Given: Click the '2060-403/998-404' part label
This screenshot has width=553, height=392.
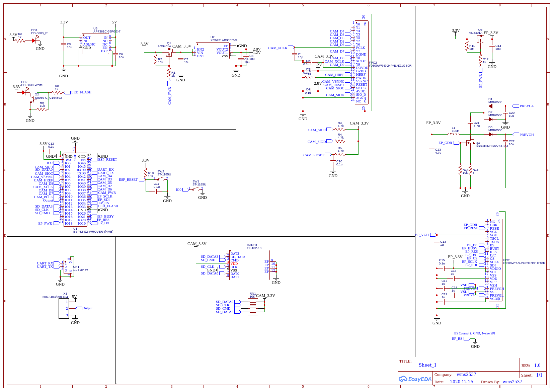Looking at the screenshot, I should click(55, 297).
